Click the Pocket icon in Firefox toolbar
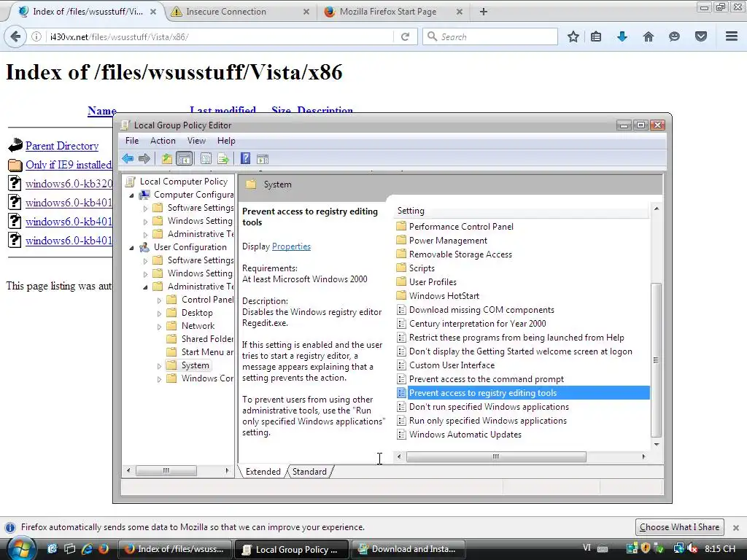This screenshot has height=560, width=747. [x=701, y=36]
